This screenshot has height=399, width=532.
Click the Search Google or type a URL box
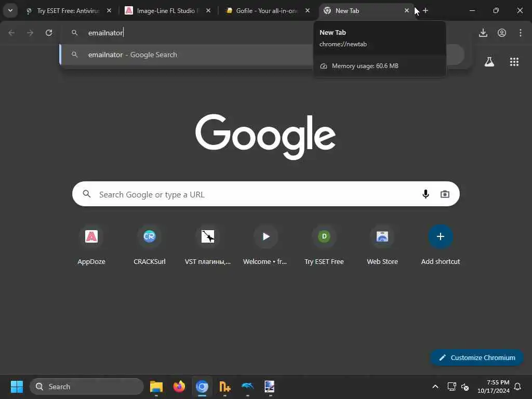[x=265, y=194]
